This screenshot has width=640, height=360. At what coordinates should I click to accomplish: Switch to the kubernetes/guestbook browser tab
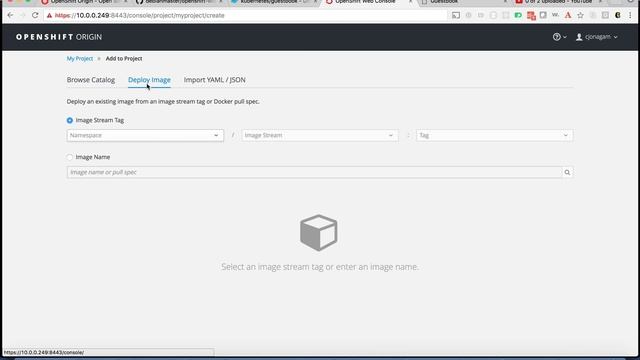[x=273, y=2]
